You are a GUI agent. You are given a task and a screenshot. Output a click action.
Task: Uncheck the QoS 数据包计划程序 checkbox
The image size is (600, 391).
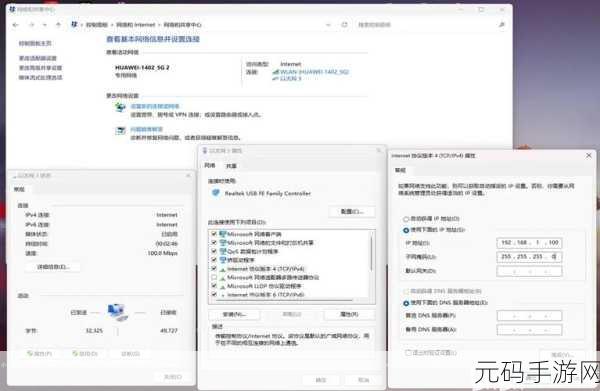point(214,251)
